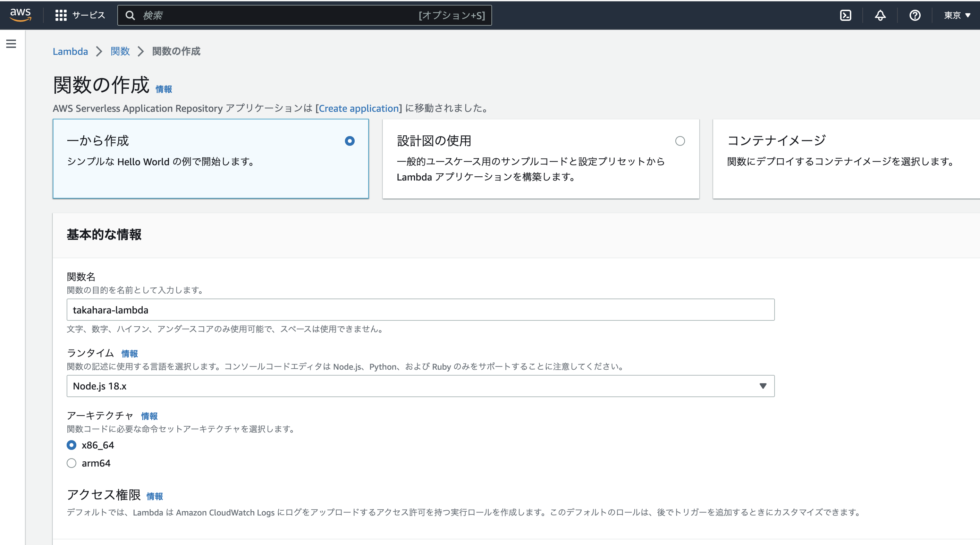The width and height of the screenshot is (980, 545).
Task: Open the left navigation hamburger menu
Action: (11, 43)
